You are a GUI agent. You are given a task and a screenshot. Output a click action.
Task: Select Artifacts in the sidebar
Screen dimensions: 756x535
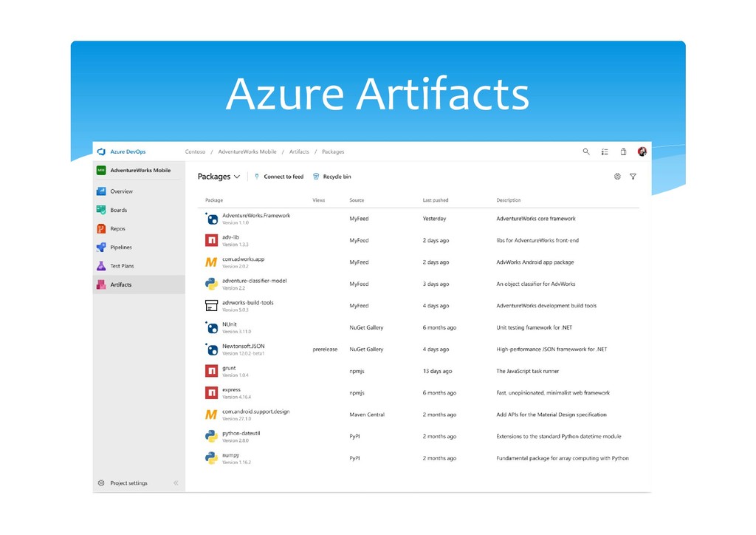point(139,284)
